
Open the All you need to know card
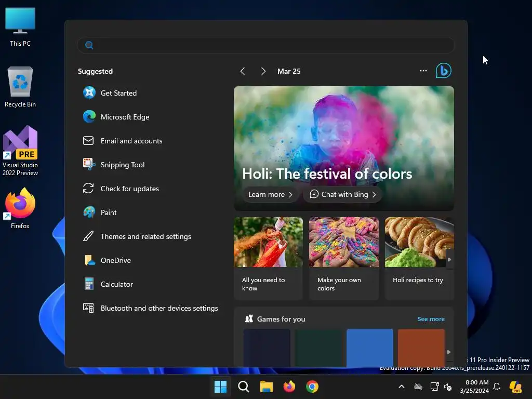(268, 258)
